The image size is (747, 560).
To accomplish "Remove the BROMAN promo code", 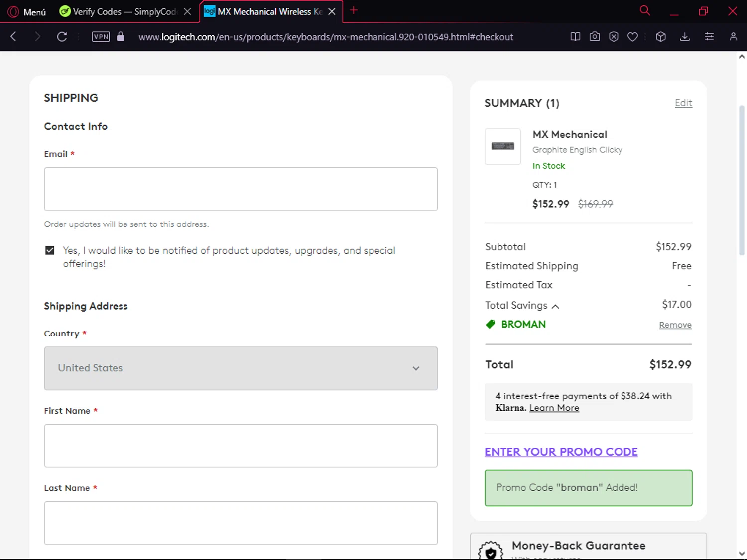I will tap(675, 325).
